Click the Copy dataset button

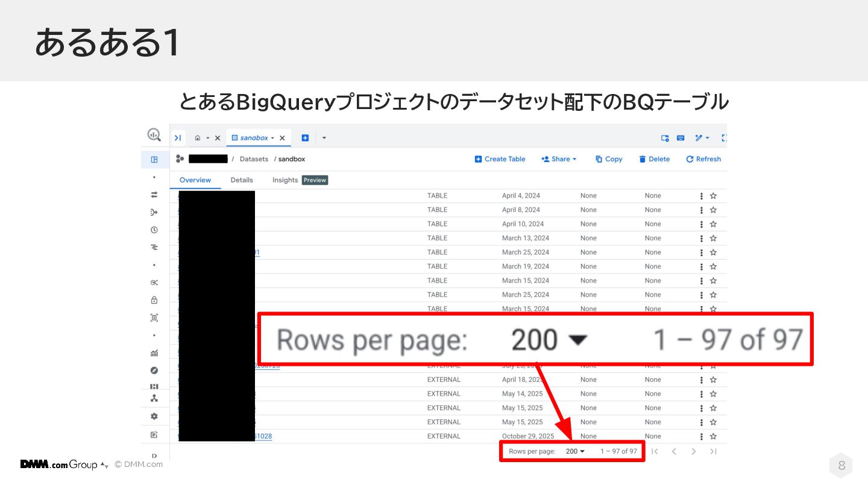609,159
